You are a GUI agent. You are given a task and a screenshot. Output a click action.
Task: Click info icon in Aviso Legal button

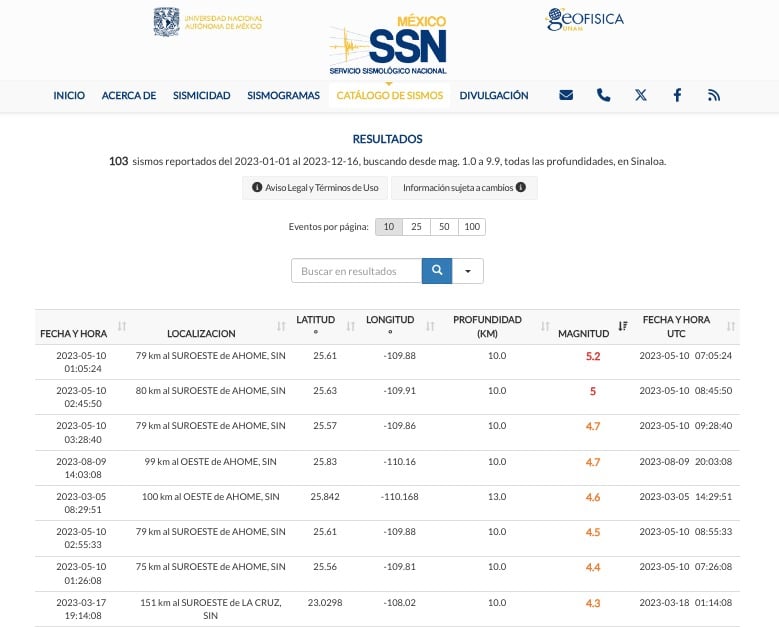tap(257, 187)
